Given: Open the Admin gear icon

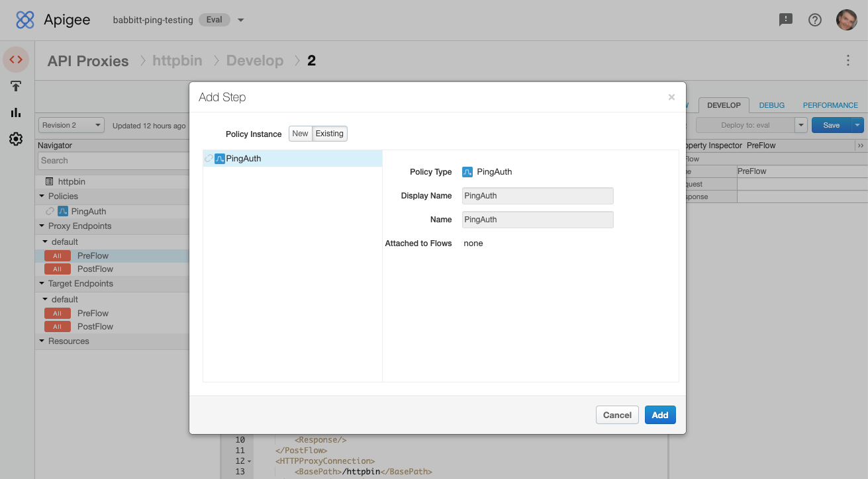Looking at the screenshot, I should (x=16, y=139).
